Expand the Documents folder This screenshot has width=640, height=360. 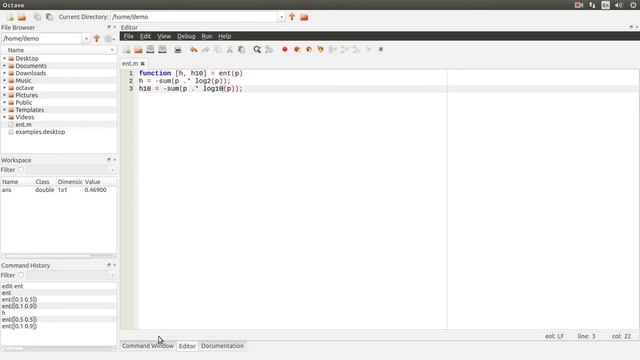coord(4,66)
